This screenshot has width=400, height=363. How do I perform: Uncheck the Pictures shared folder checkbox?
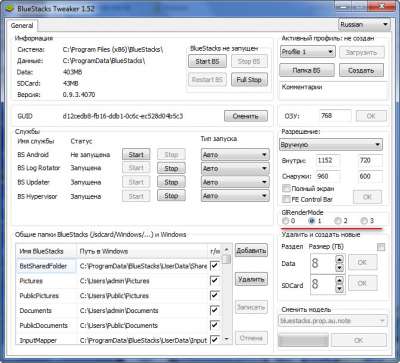(x=214, y=281)
